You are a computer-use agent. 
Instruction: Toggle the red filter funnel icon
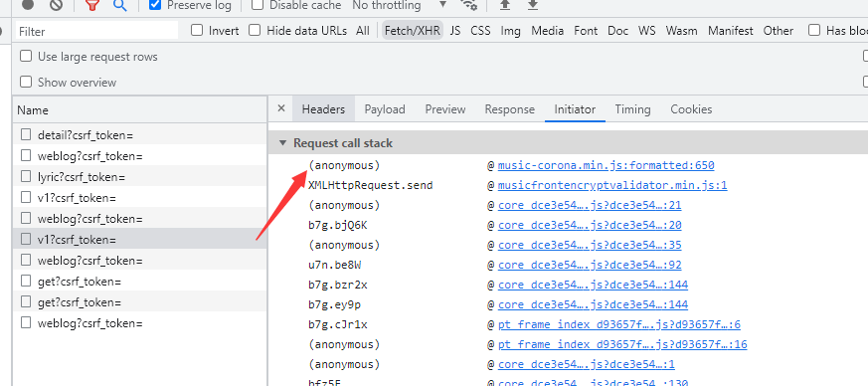pyautogui.click(x=91, y=6)
